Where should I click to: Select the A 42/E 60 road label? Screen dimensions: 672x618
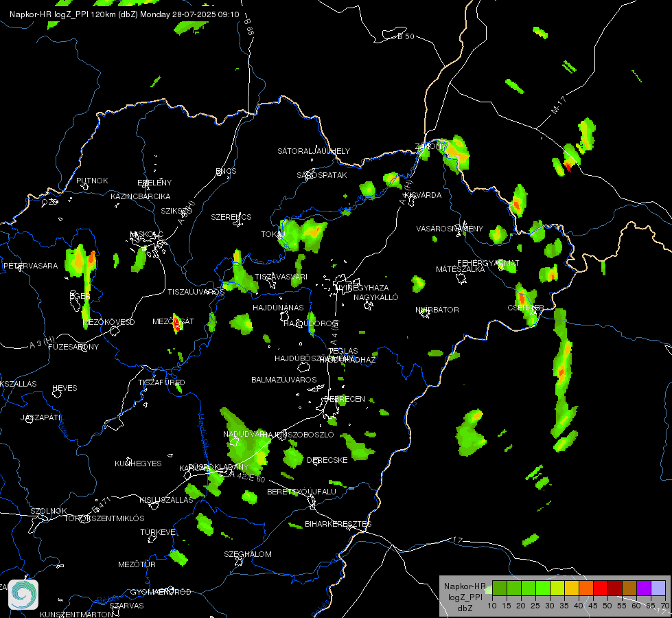point(247,477)
